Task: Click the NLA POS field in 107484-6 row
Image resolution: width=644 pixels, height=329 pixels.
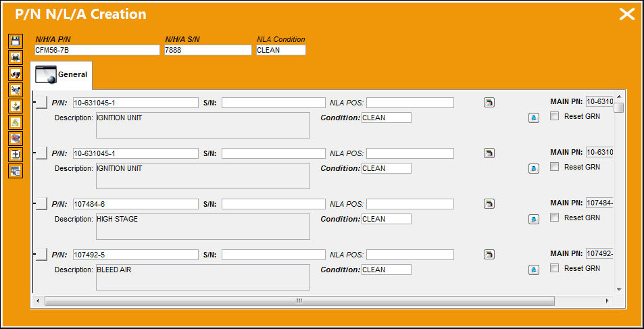Action: pos(410,204)
